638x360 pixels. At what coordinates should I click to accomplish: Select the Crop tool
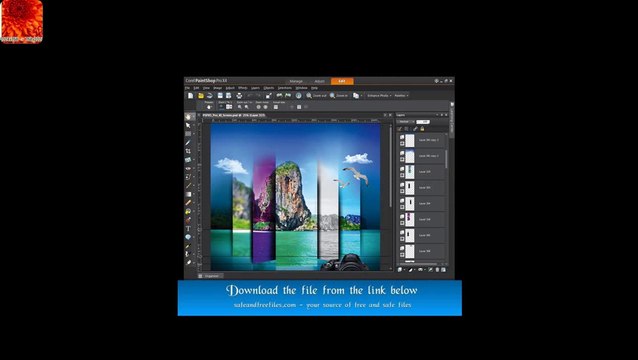click(188, 151)
